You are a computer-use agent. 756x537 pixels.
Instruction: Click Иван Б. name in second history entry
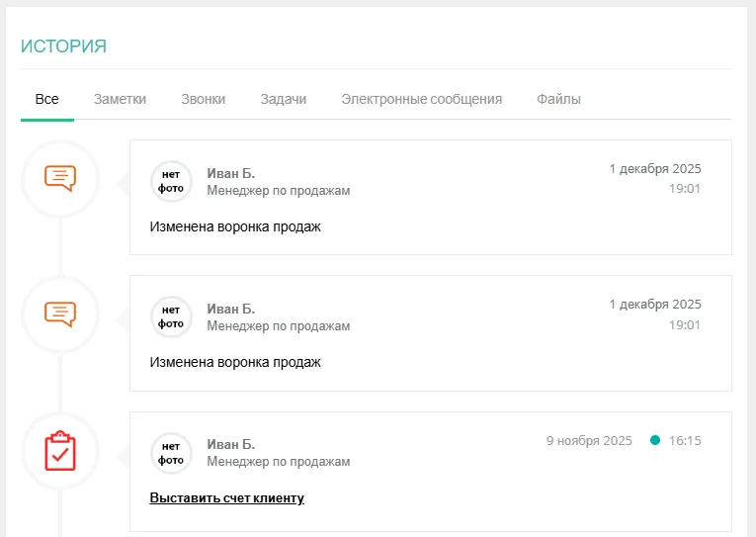click(230, 309)
